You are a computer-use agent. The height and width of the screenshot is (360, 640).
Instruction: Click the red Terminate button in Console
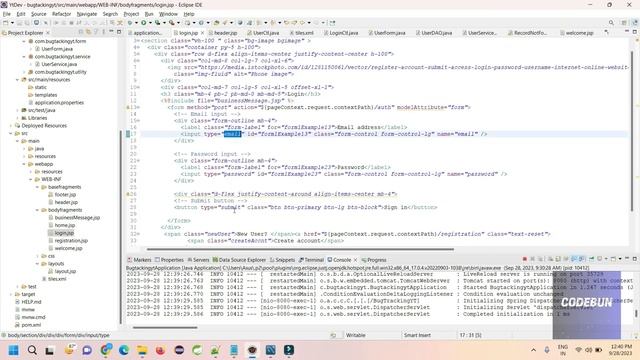coord(524,259)
